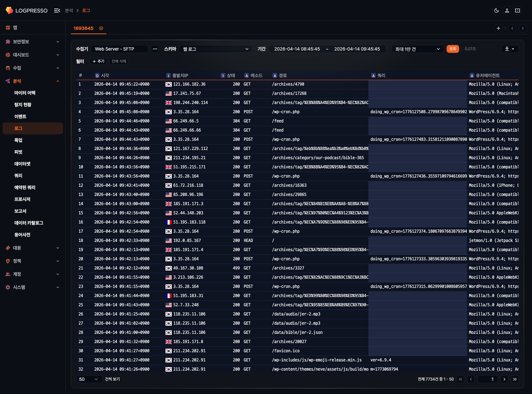Go to the next results page

tap(504, 379)
